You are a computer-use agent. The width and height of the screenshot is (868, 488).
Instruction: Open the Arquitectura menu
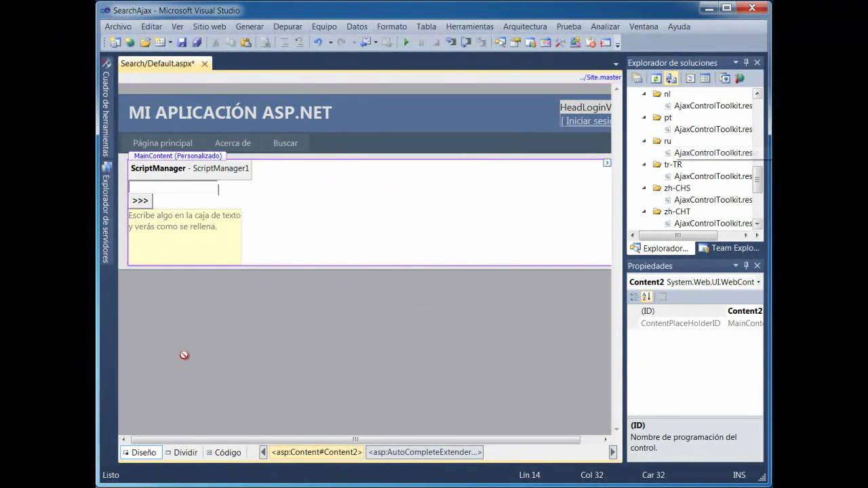(x=525, y=26)
